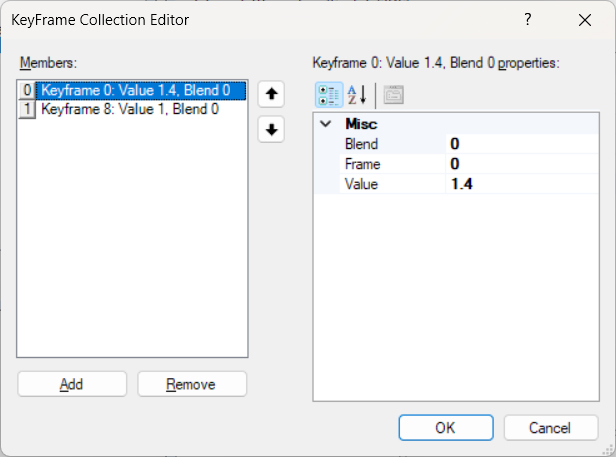Click index box 0 in Members list
This screenshot has height=457, width=616.
tap(27, 90)
